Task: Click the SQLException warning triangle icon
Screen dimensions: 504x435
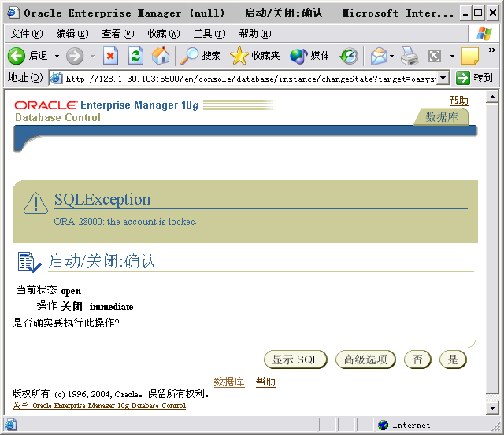Action: pyautogui.click(x=35, y=204)
